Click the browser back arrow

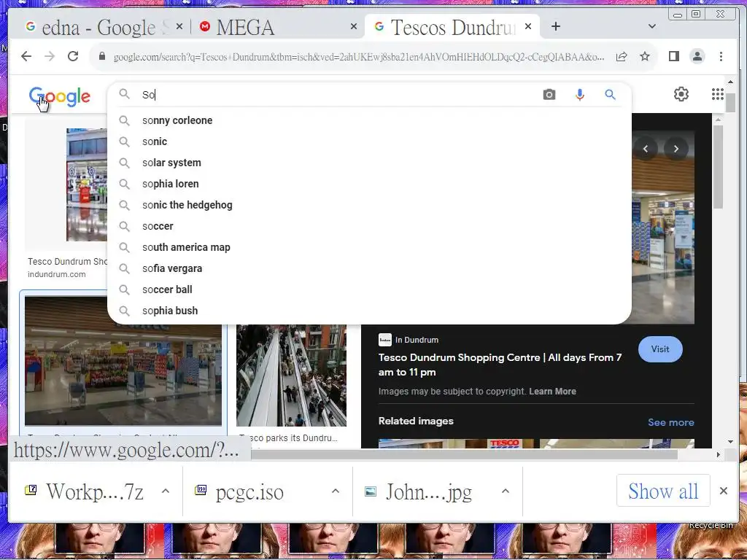point(26,56)
